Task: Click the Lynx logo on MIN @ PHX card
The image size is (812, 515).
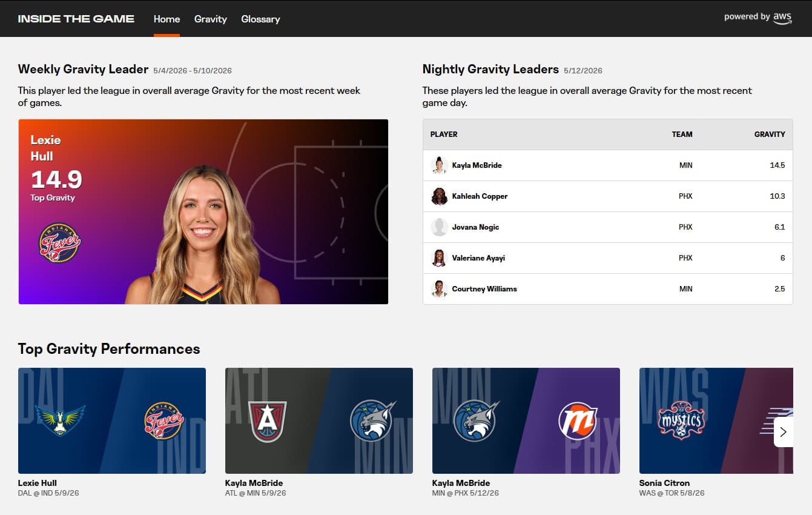Action: (476, 420)
